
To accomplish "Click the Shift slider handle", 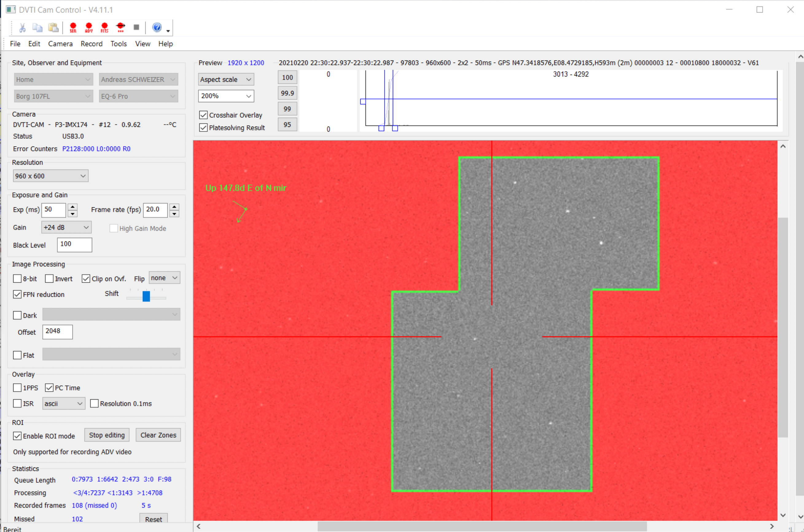I will click(146, 296).
